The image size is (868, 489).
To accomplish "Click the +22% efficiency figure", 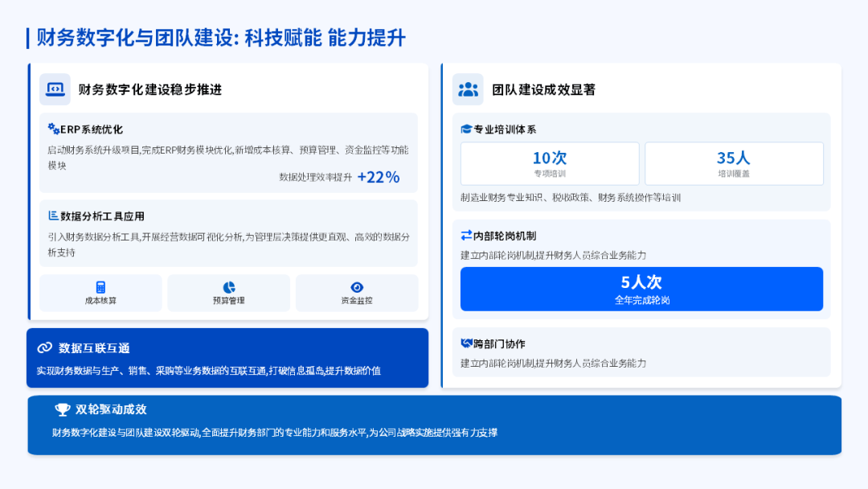I will (378, 177).
